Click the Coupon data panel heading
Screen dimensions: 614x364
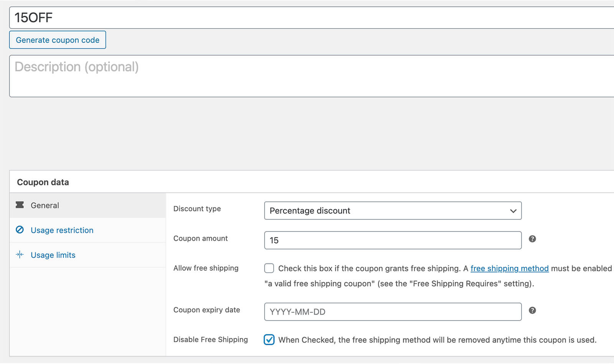point(43,182)
